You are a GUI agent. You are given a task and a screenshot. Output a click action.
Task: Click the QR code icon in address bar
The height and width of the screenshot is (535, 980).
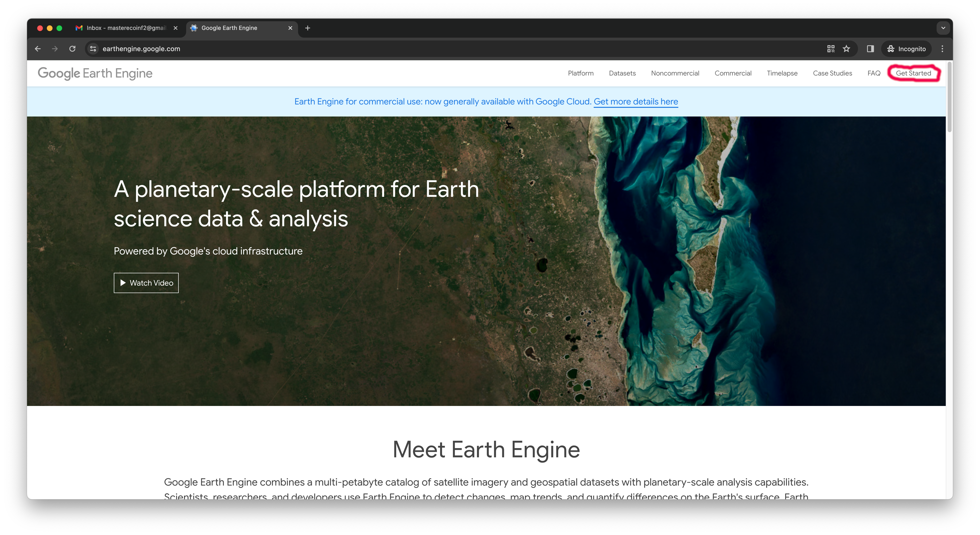tap(830, 49)
